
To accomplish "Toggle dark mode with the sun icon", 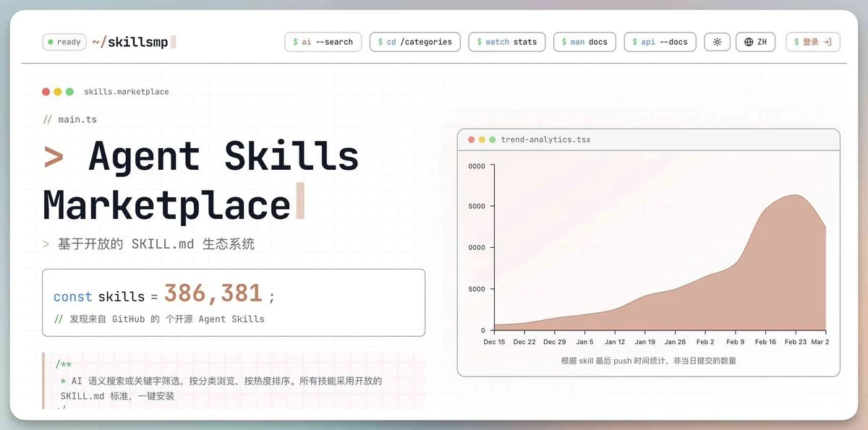I will pyautogui.click(x=717, y=42).
